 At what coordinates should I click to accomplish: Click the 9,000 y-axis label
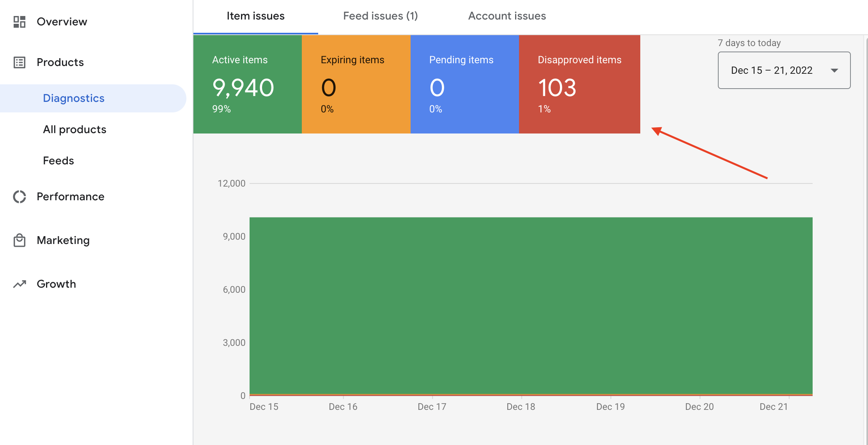click(x=234, y=237)
